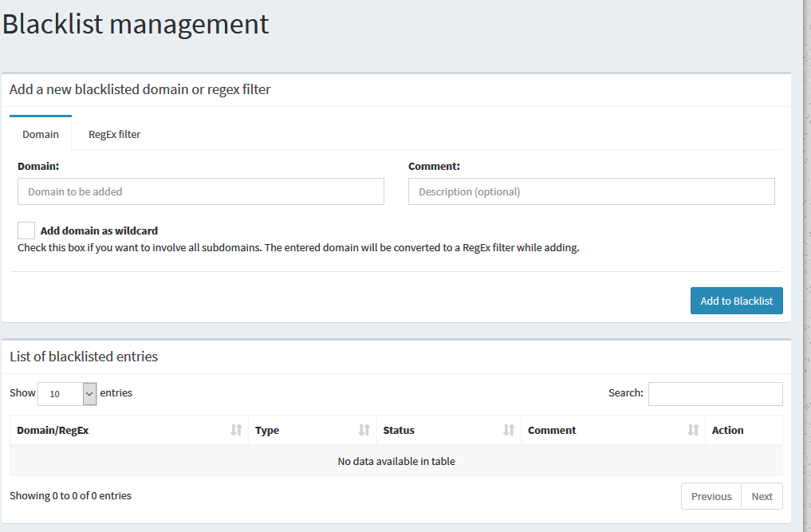Switch to the RegEx filter tab

click(114, 134)
